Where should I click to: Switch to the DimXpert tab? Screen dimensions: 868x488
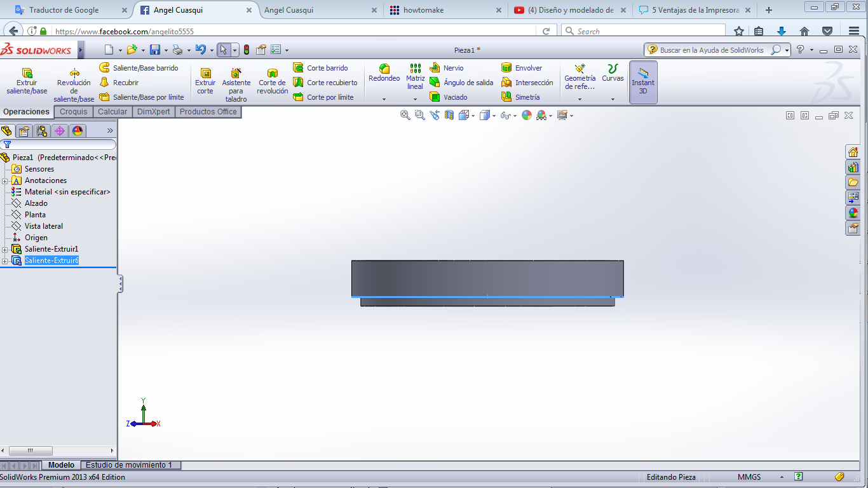point(153,112)
